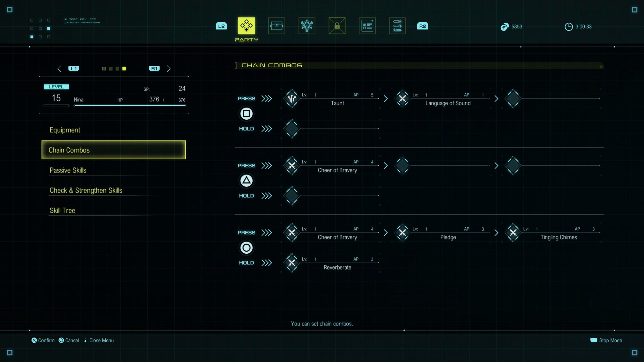Select the Taunt skill slot icon

(x=292, y=99)
